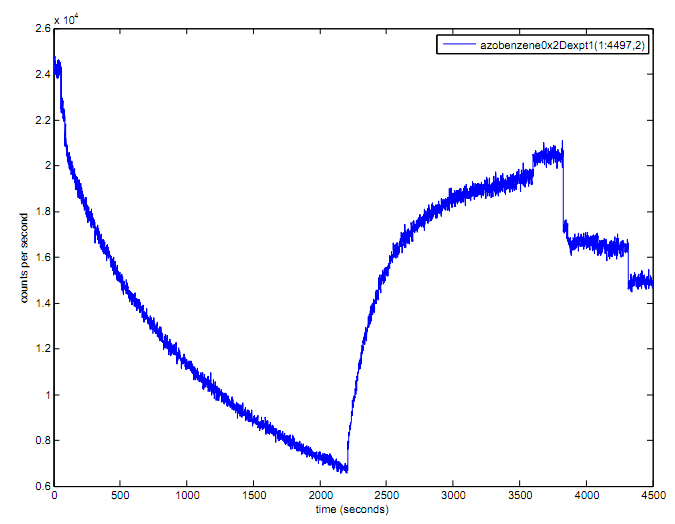Image resolution: width=675 pixels, height=524 pixels.
Task: Click the '1500' x-axis tick label
Action: point(253,495)
